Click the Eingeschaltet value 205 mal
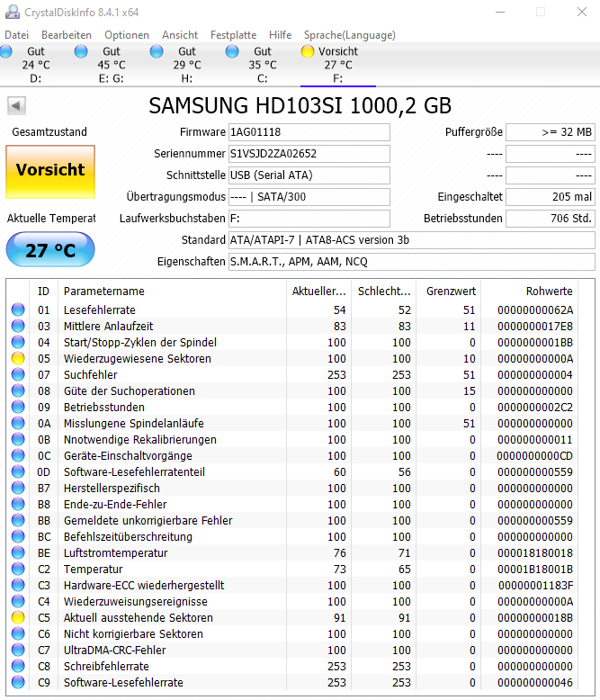This screenshot has width=600, height=700. (550, 197)
